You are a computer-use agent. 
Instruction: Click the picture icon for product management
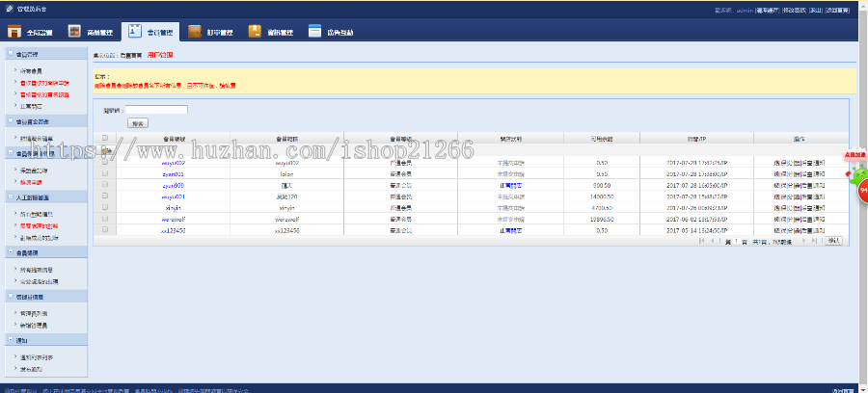tap(74, 32)
